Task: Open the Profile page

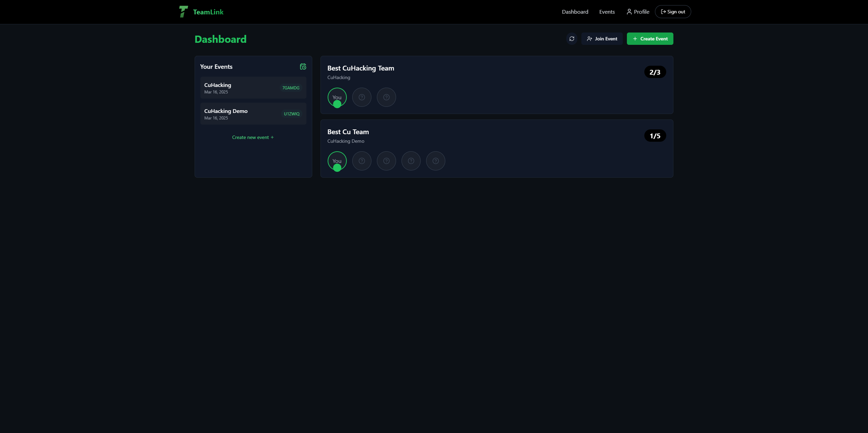Action: 638,12
